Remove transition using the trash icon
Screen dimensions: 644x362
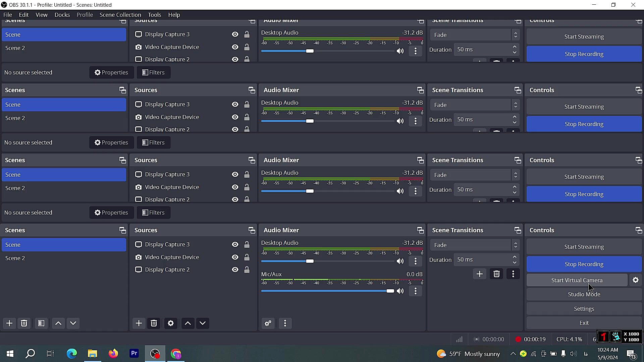pyautogui.click(x=496, y=274)
